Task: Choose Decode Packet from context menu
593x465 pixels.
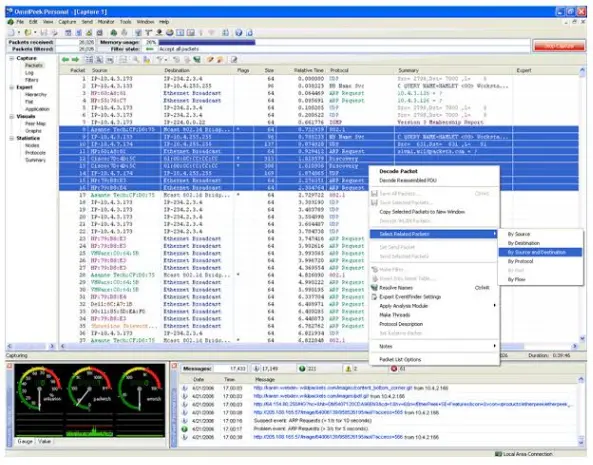Action: coord(398,171)
